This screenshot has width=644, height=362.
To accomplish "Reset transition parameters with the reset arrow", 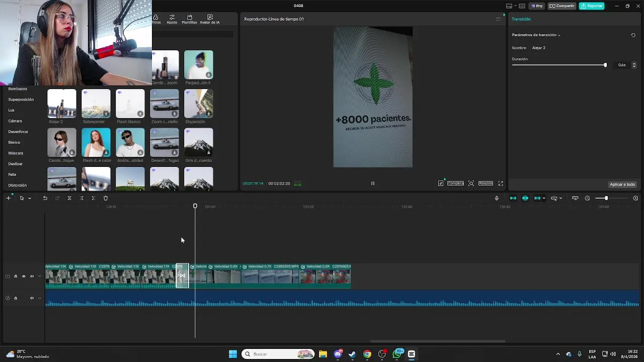I will click(633, 35).
